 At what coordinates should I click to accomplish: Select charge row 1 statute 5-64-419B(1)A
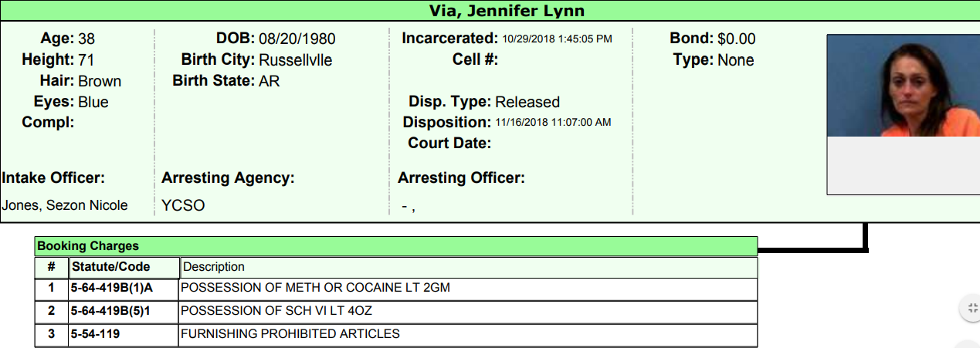coord(111,288)
